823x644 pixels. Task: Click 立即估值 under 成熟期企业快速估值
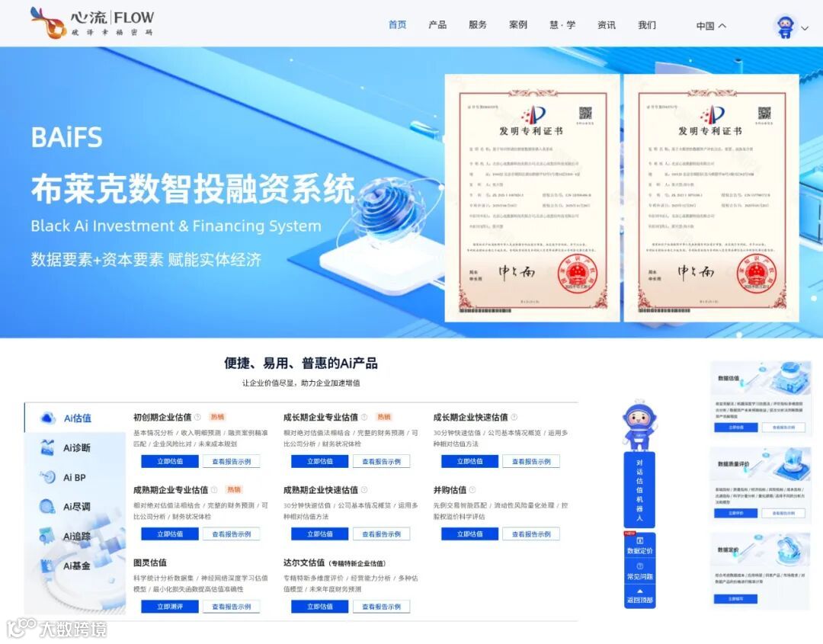click(x=320, y=533)
